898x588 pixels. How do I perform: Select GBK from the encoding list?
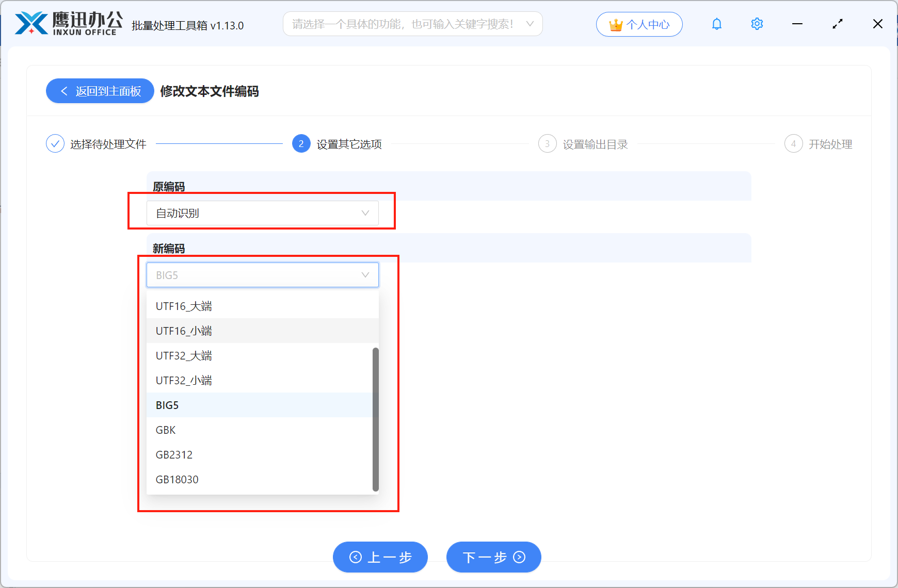click(165, 430)
